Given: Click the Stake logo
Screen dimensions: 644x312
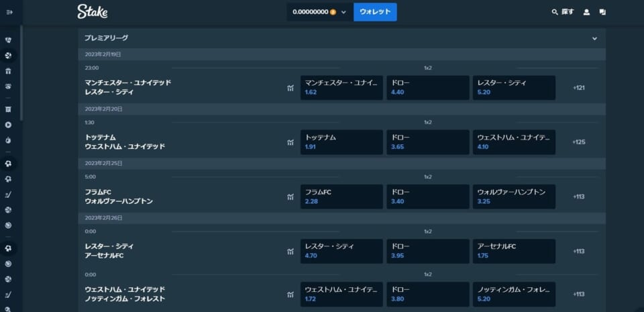Looking at the screenshot, I should point(93,11).
